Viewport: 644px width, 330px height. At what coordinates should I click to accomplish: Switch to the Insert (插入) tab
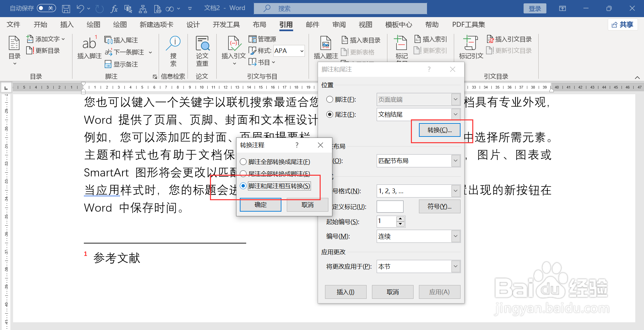67,24
